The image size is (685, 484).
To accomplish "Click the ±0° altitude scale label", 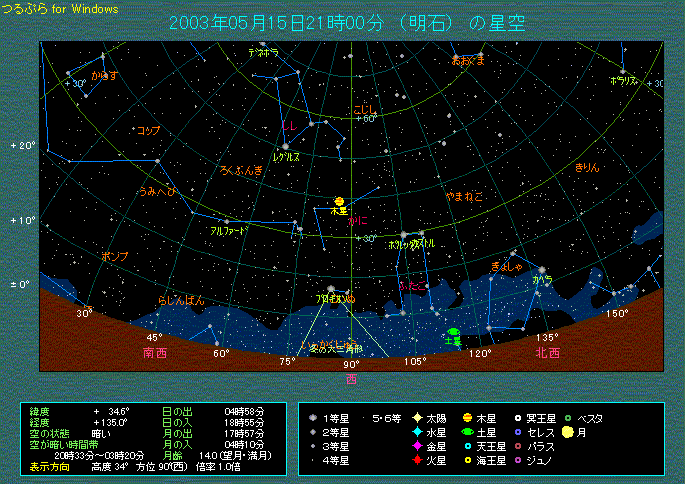I will pos(20,284).
